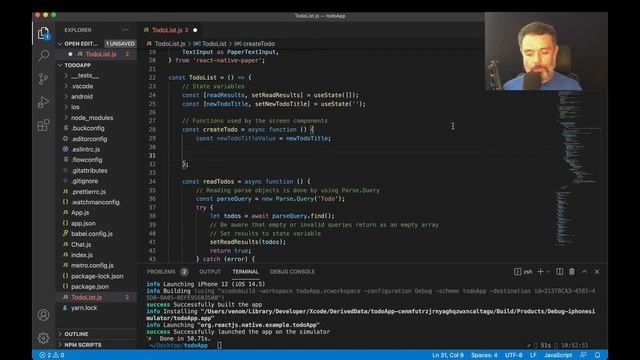Split the terminal panel
Screen dimensions: 640x360
[x=560, y=271]
